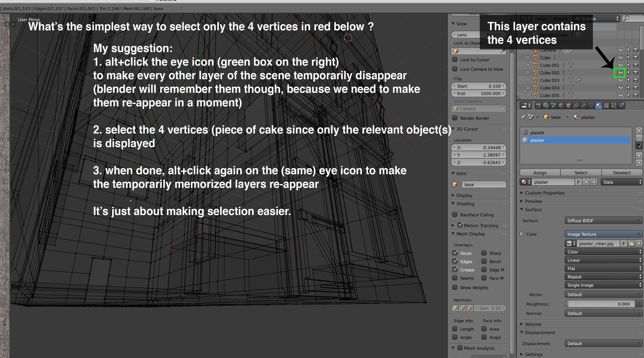The width and height of the screenshot is (644, 358).
Task: Click the Assign material button
Action: coord(540,173)
